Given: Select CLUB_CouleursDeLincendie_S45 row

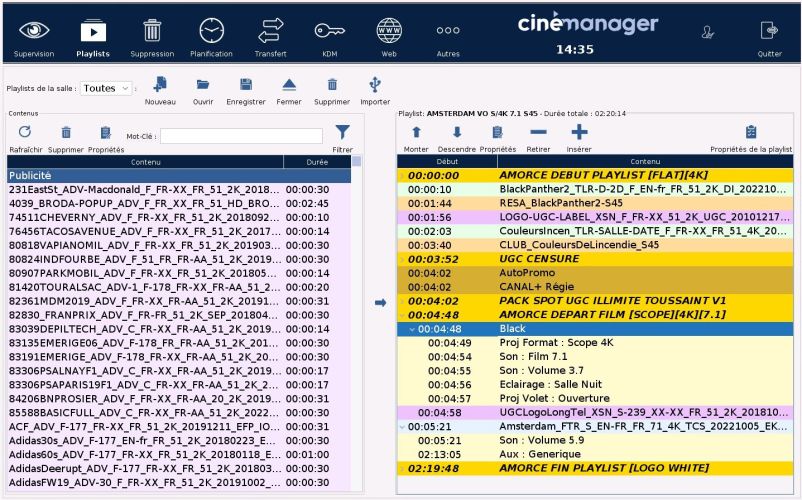Looking at the screenshot, I should coord(595,245).
